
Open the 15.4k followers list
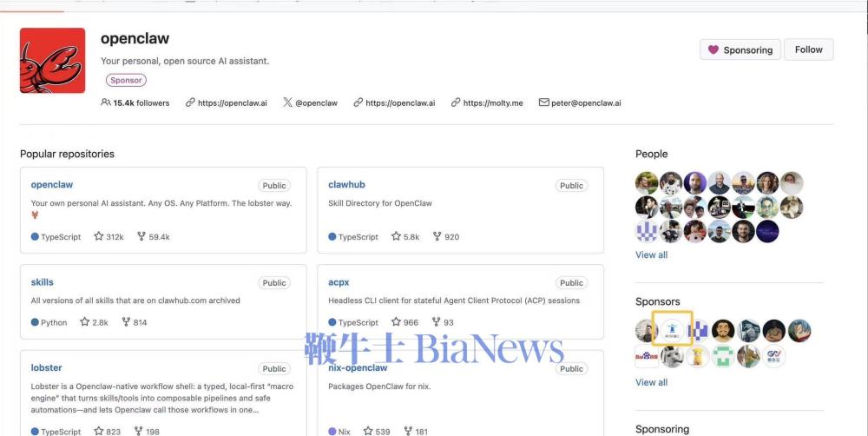[135, 103]
